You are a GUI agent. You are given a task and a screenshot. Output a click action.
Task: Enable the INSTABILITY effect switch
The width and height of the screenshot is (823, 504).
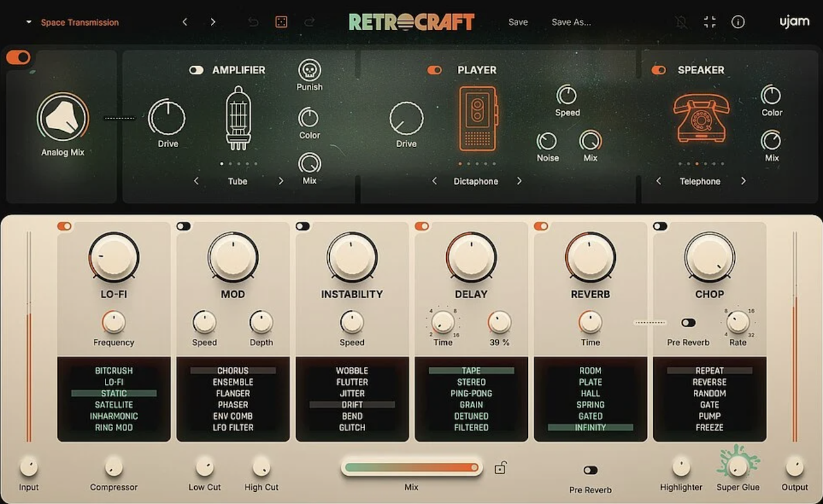(x=303, y=226)
